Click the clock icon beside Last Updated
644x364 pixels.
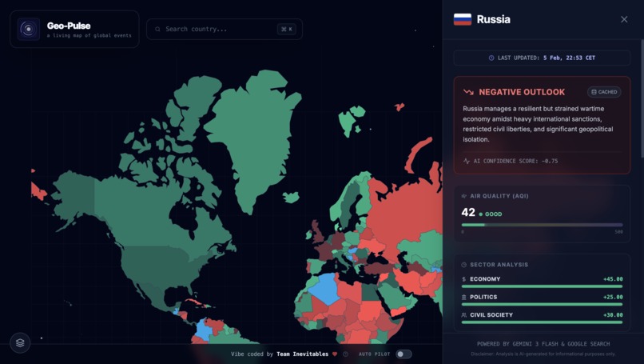(491, 58)
